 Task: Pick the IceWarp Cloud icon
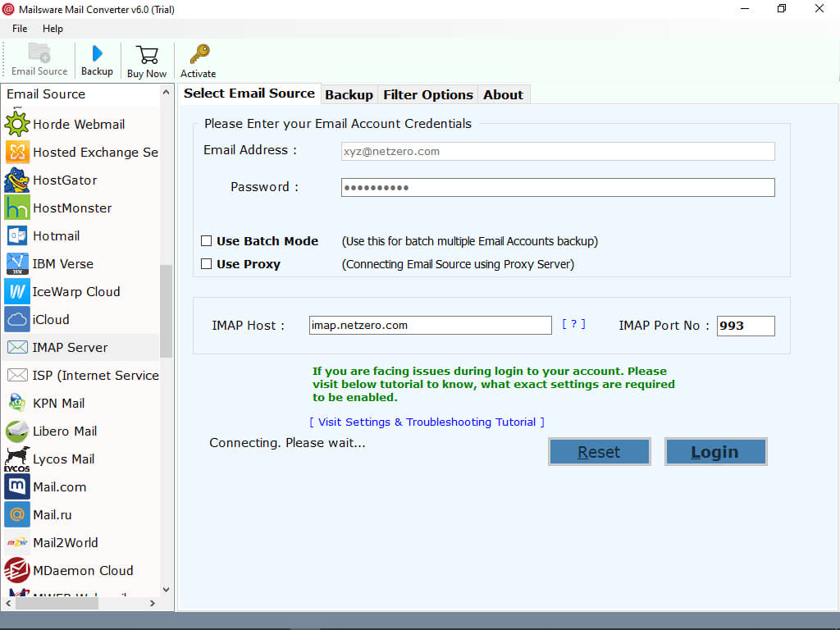pos(17,291)
